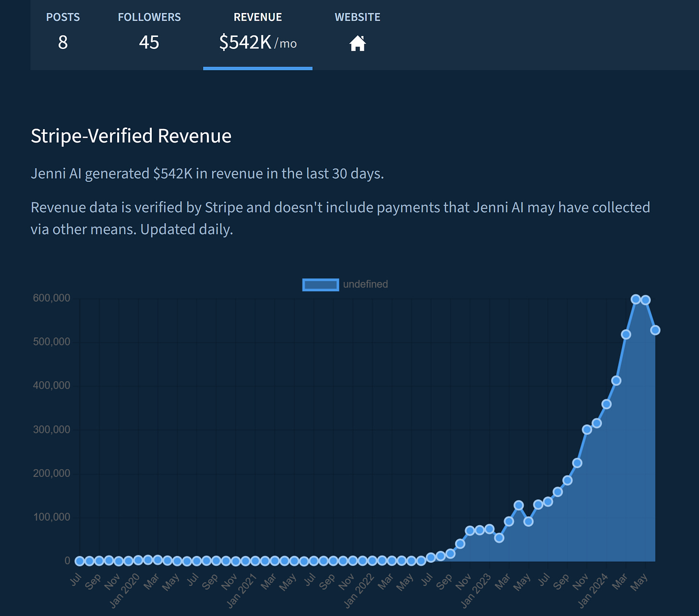The width and height of the screenshot is (699, 616).
Task: Click the 'generated $542K in revenue' sentence
Action: pyautogui.click(x=207, y=173)
